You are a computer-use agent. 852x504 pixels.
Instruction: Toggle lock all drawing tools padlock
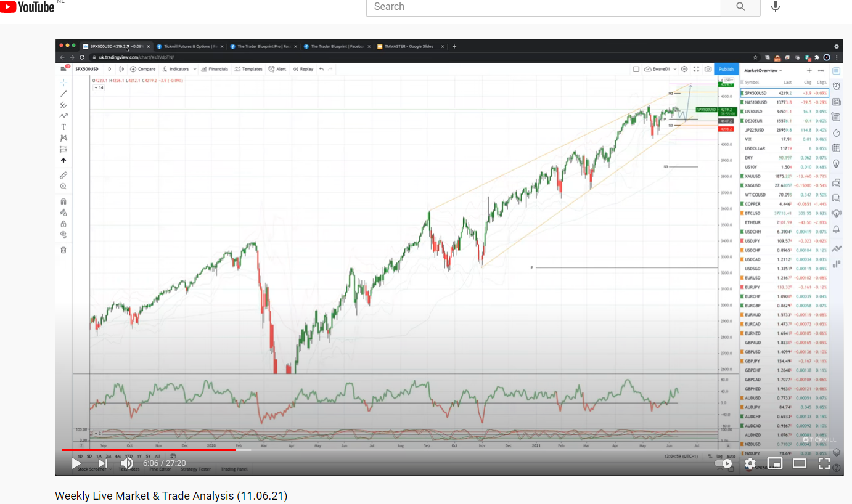(x=63, y=224)
